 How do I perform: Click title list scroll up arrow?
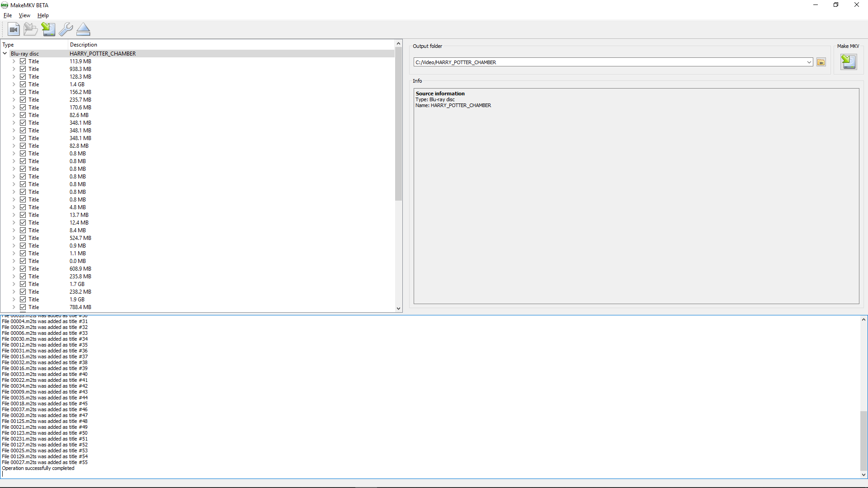pyautogui.click(x=398, y=44)
